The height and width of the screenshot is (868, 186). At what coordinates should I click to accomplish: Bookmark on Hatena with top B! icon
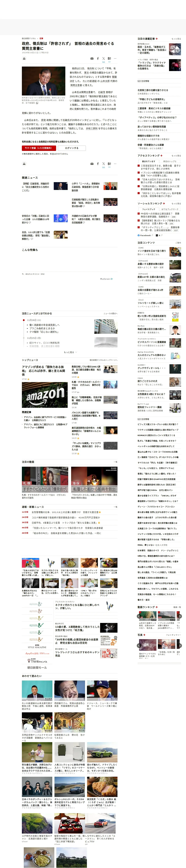point(109,59)
